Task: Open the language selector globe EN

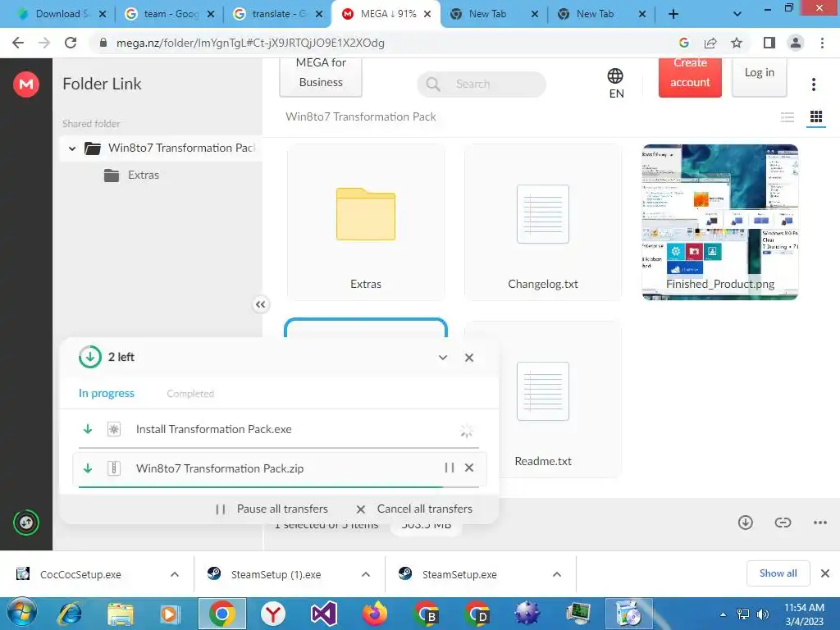Action: (615, 83)
